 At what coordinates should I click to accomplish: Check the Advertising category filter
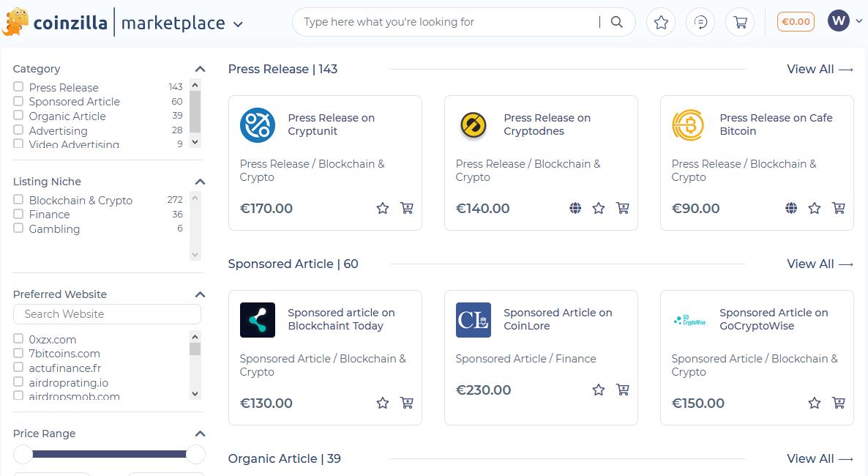pos(18,130)
